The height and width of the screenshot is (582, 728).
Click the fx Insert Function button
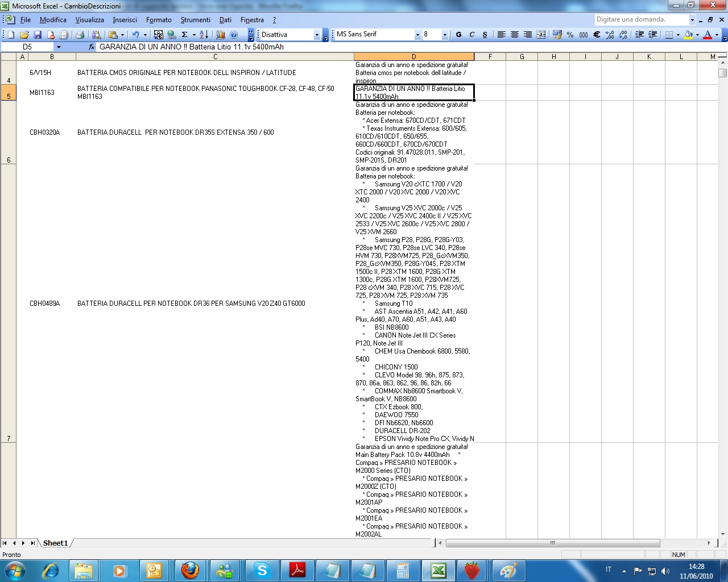coord(92,47)
